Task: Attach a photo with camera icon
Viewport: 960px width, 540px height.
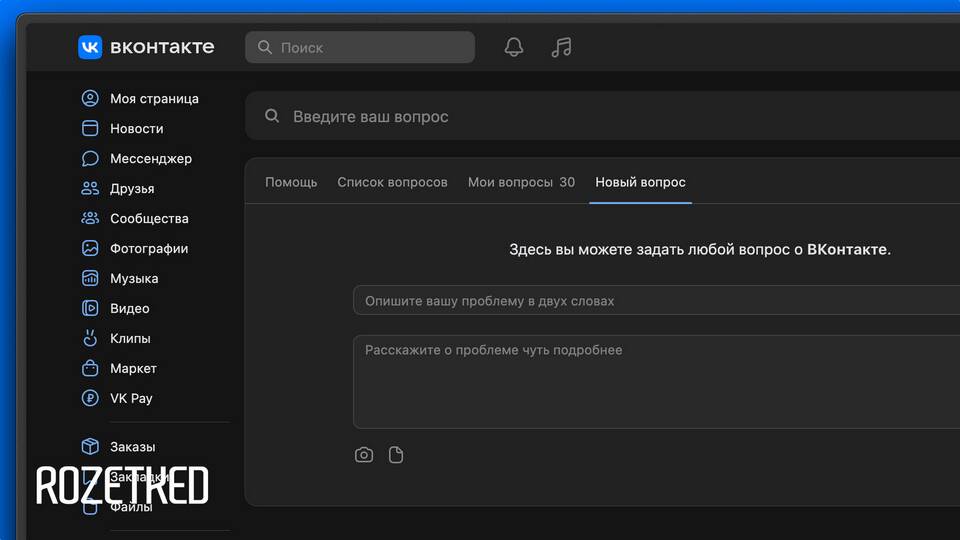Action: (364, 455)
